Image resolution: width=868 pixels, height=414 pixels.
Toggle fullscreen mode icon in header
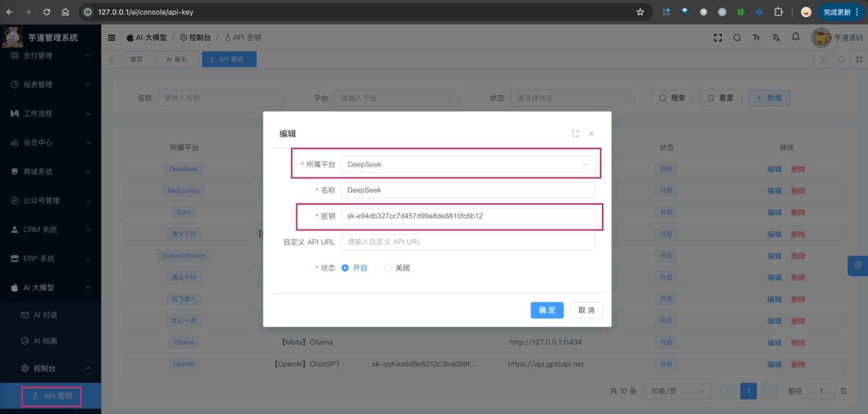pos(718,37)
